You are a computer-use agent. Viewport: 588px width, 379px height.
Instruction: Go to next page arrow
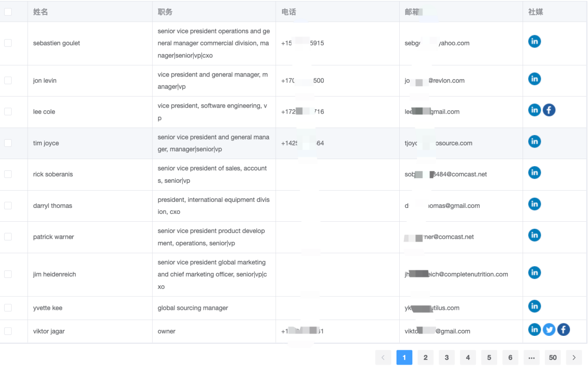574,357
